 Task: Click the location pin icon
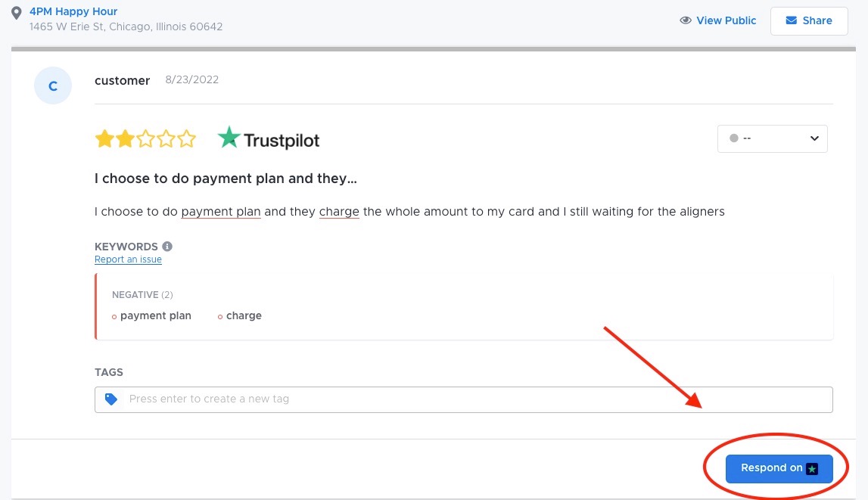[x=17, y=14]
